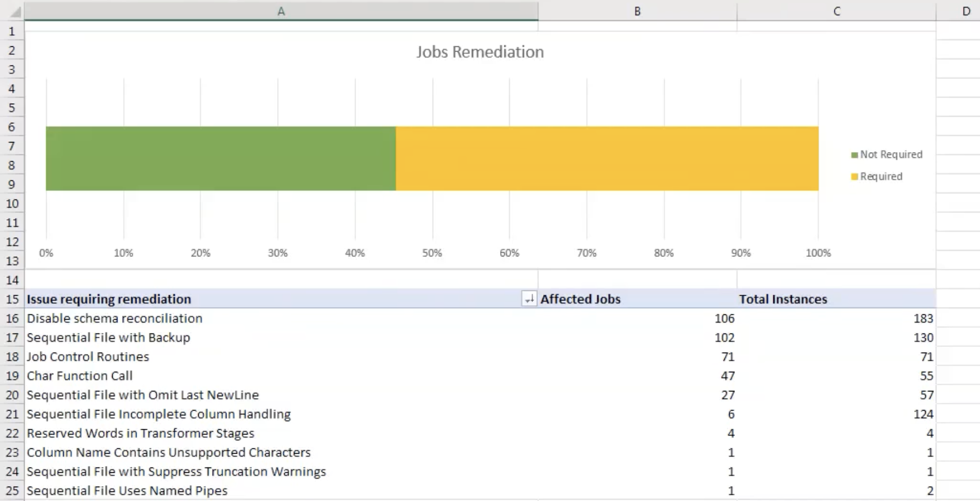Screen dimensions: 980x501
Task: Click the yellow Required bar segment
Action: (606, 158)
